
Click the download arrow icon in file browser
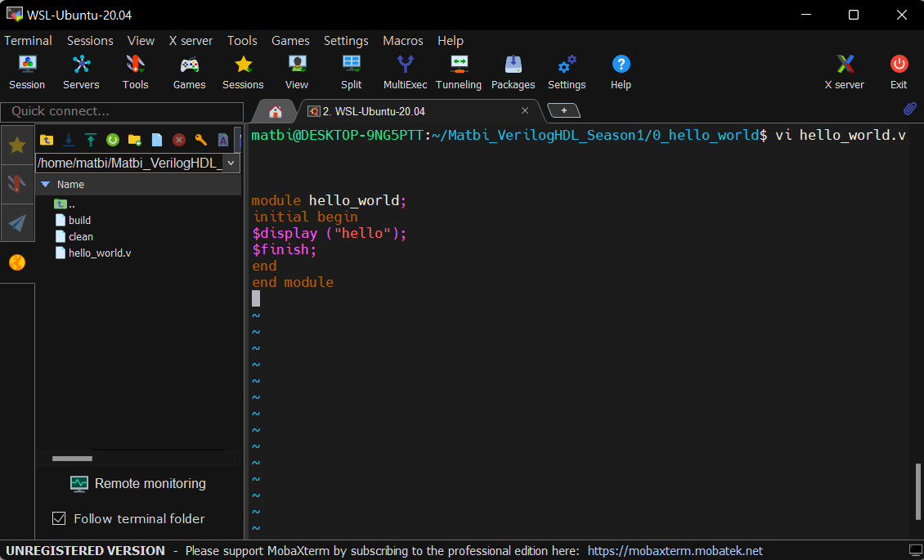(69, 140)
